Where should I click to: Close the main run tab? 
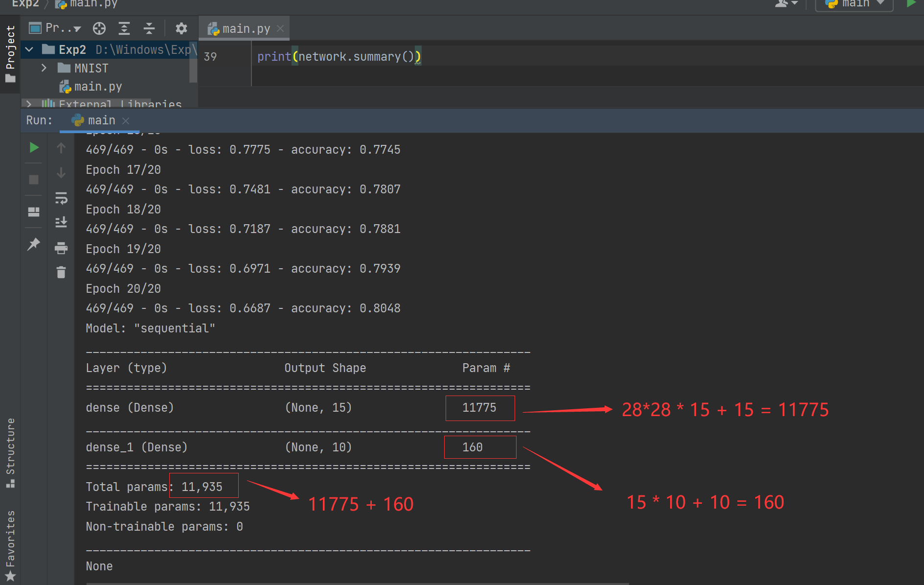(x=126, y=120)
